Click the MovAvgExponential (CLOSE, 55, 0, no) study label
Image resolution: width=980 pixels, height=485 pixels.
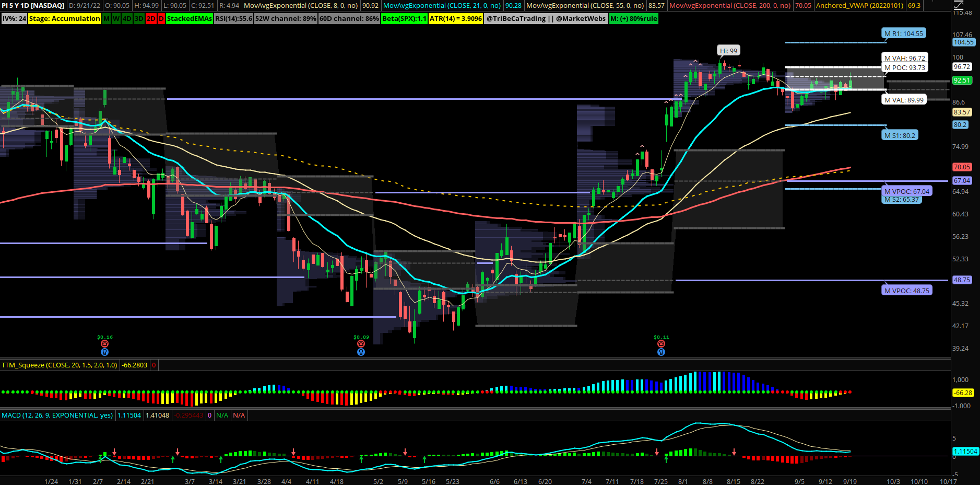[585, 6]
